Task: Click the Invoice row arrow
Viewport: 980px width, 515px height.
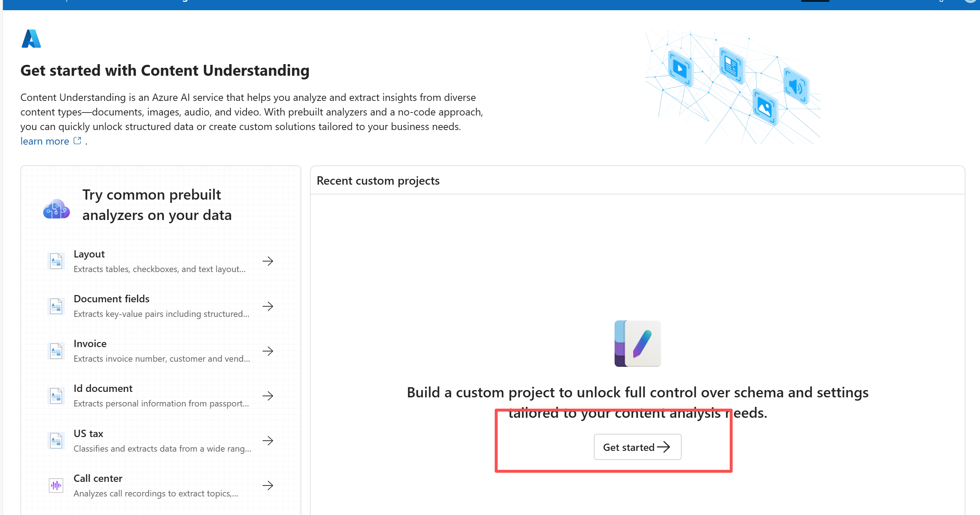Action: point(268,351)
